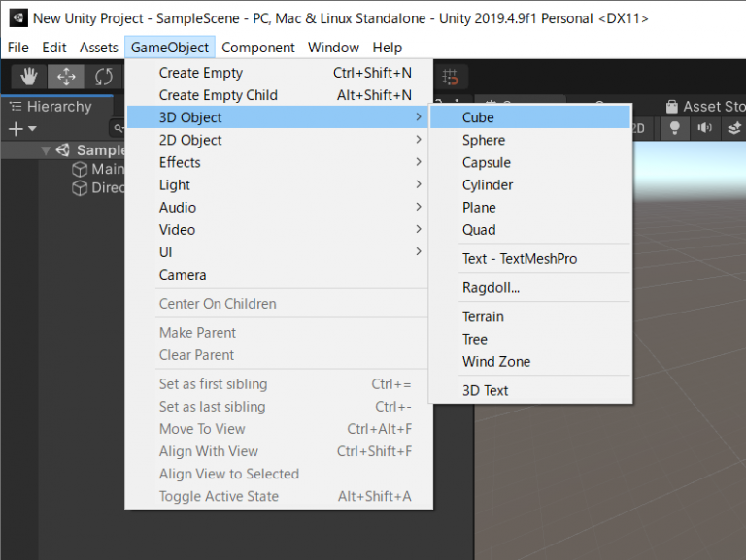Open the Hierarchy plus create dropdown
The height and width of the screenshot is (560, 746).
(x=21, y=129)
